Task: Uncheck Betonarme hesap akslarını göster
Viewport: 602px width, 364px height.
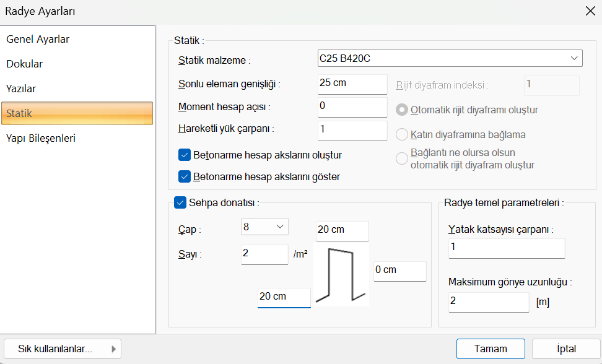Action: [184, 176]
